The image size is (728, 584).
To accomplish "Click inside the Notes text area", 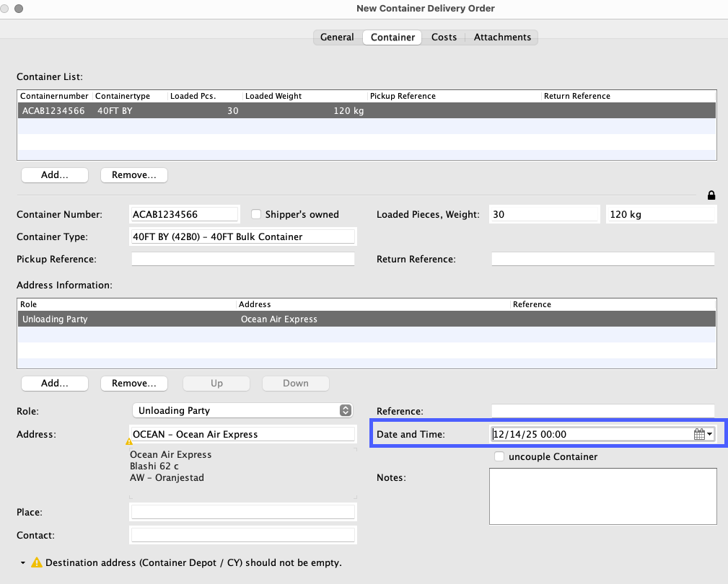I will pos(602,497).
